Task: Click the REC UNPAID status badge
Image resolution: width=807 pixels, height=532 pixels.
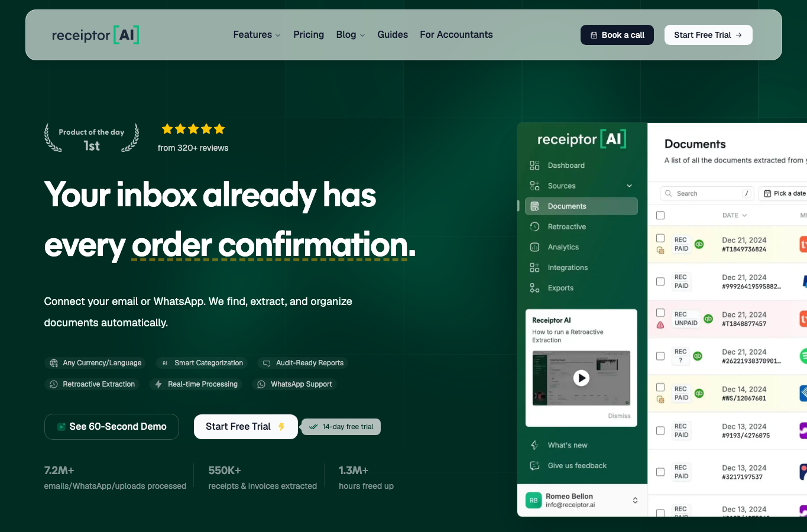Action: (686, 319)
